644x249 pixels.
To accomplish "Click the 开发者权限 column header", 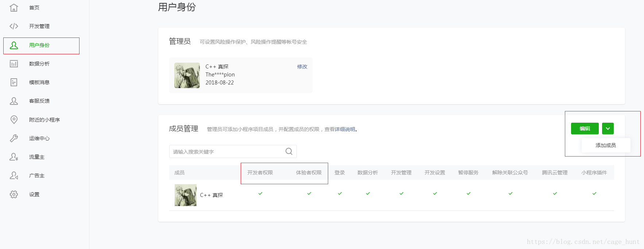I will pyautogui.click(x=260, y=173).
